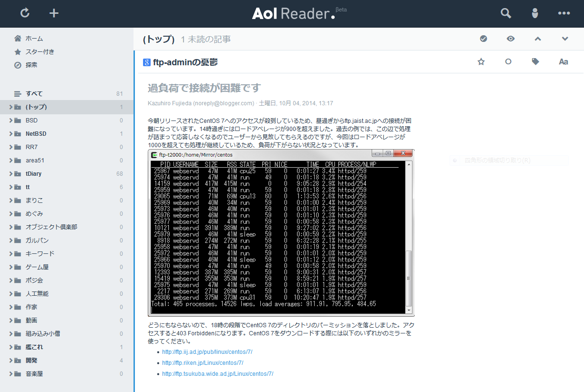Add a new subscription with plus icon
The image size is (584, 392).
54,13
